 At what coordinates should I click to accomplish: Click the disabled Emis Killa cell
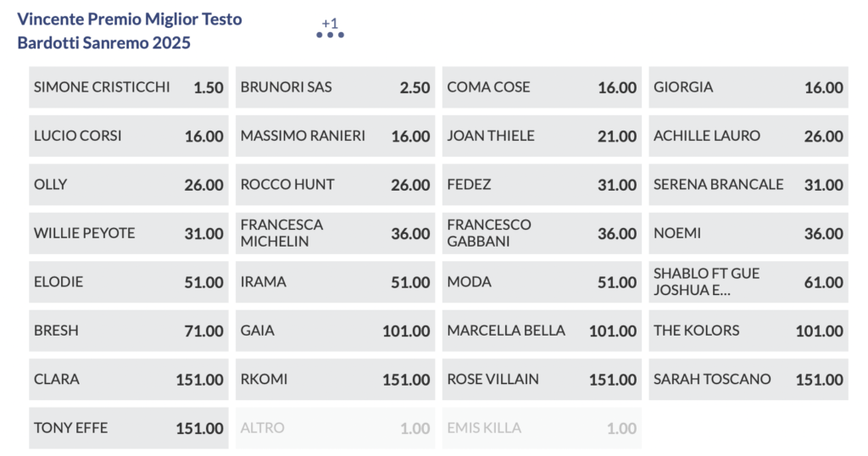[542, 428]
